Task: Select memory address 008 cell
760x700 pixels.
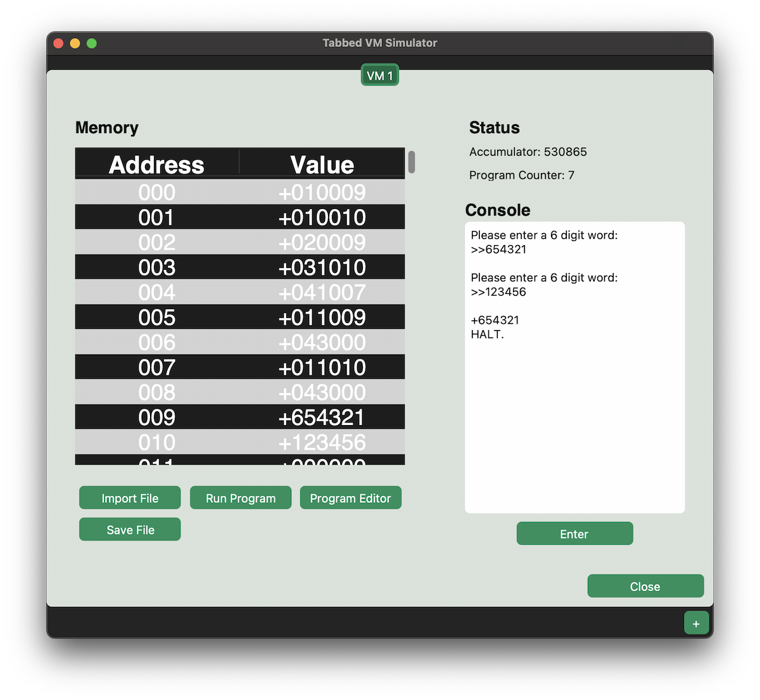Action: click(157, 392)
